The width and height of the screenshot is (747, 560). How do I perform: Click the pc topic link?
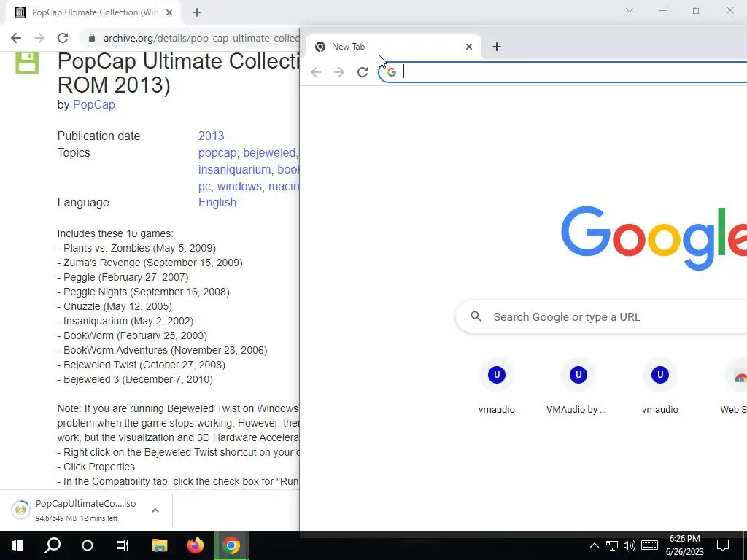(x=205, y=186)
